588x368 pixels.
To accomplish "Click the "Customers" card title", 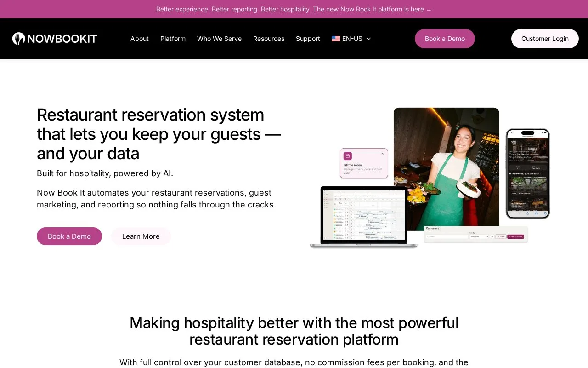I will [432, 228].
